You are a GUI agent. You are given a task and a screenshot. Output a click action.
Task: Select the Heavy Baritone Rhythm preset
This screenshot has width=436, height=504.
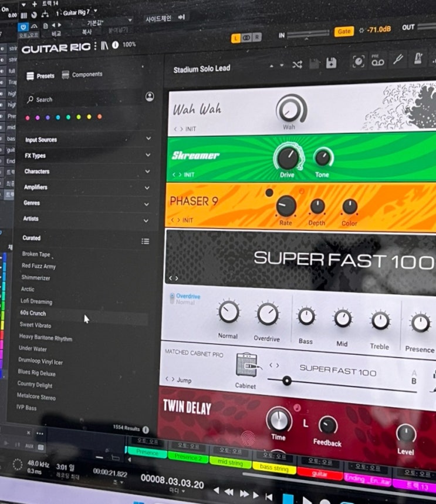point(46,337)
